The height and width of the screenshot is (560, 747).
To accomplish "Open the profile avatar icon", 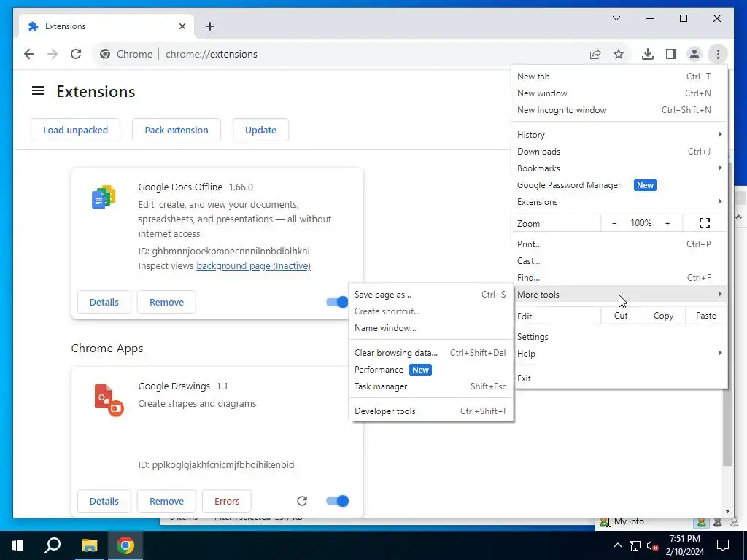I will point(694,54).
